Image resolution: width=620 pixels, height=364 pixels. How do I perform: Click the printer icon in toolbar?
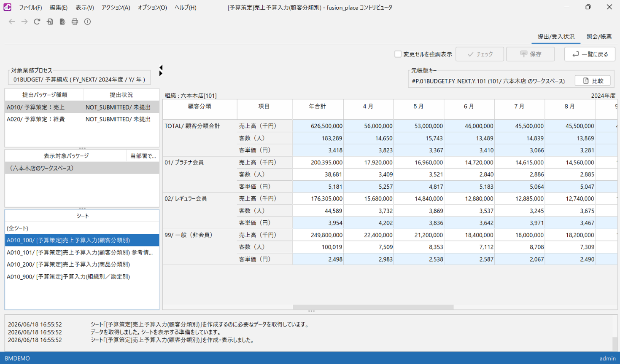click(75, 21)
